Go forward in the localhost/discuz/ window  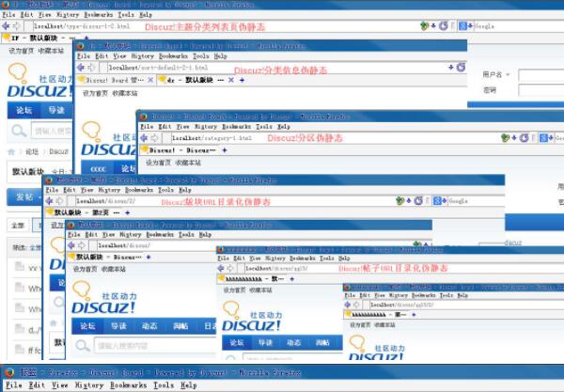(x=82, y=245)
